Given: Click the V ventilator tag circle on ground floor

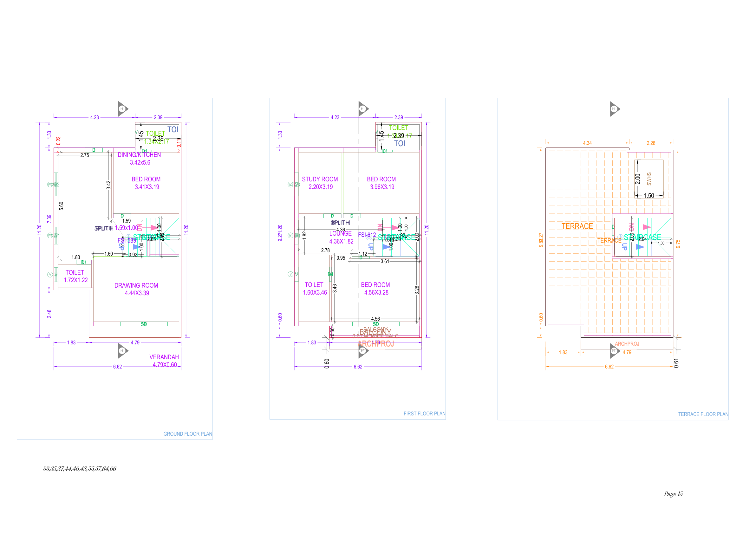Looking at the screenshot, I should [x=50, y=275].
